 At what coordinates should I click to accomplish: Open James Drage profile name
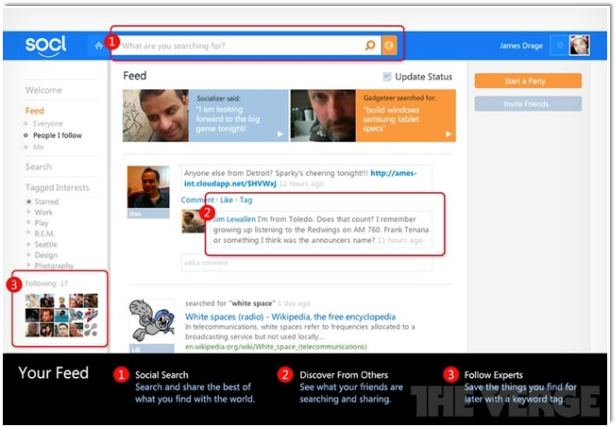tap(521, 46)
